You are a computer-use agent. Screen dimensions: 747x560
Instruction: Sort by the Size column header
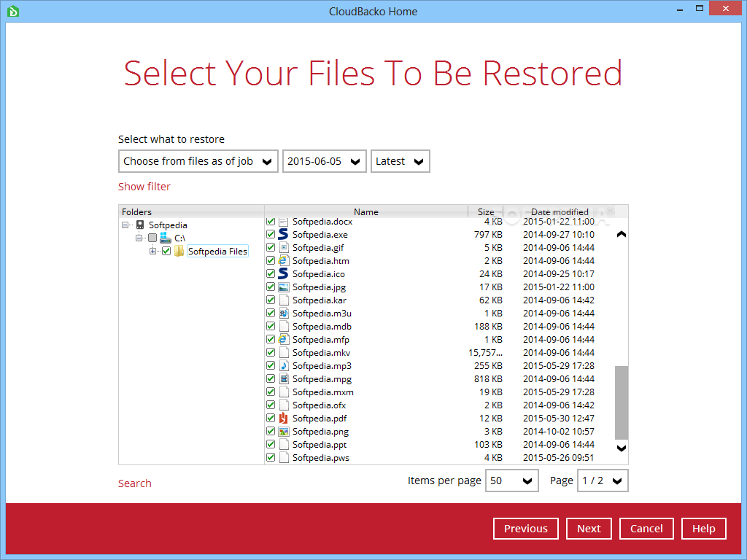tap(485, 212)
